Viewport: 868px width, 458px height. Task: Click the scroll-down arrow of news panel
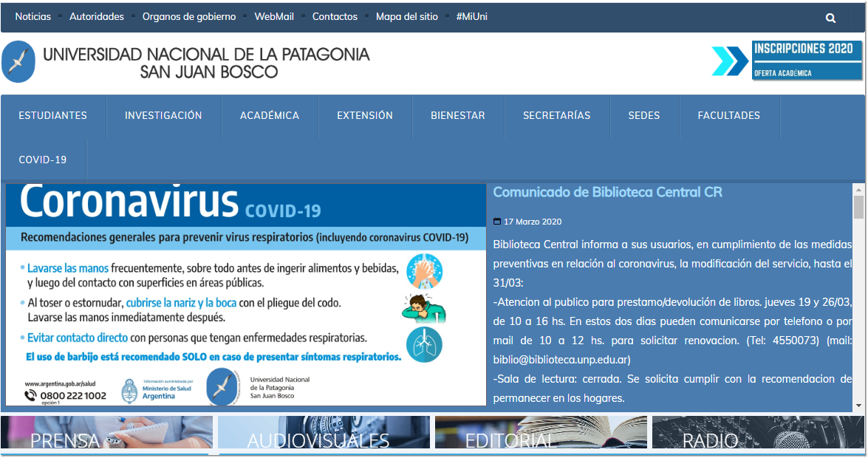click(x=858, y=406)
